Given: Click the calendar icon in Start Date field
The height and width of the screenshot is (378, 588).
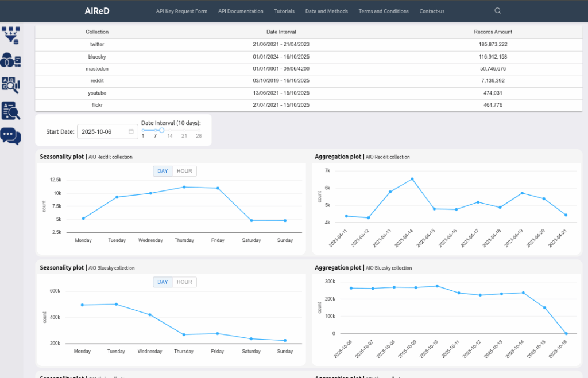Looking at the screenshot, I should click(x=131, y=131).
